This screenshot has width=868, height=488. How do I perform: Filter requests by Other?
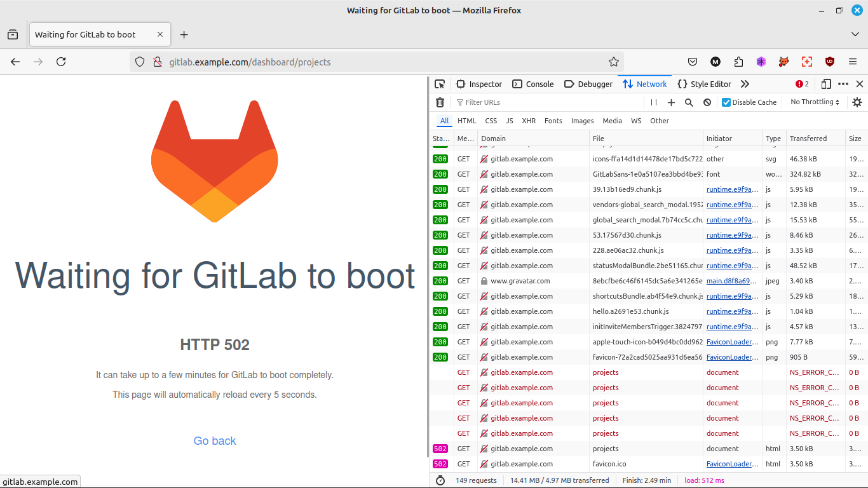[x=660, y=121]
